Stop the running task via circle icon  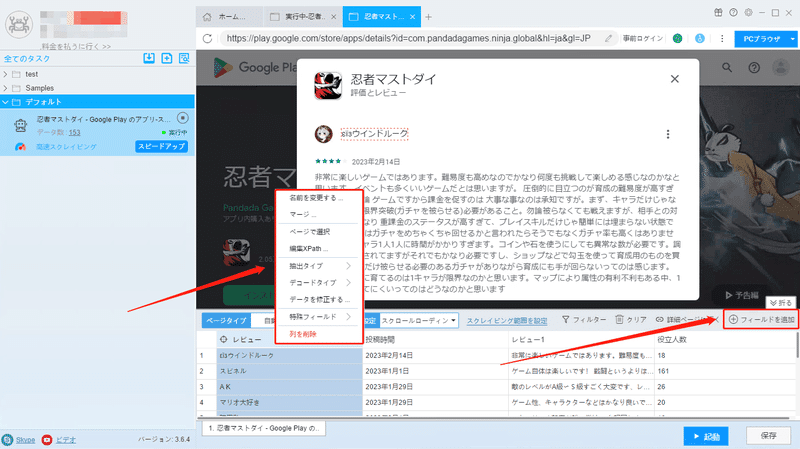(183, 118)
